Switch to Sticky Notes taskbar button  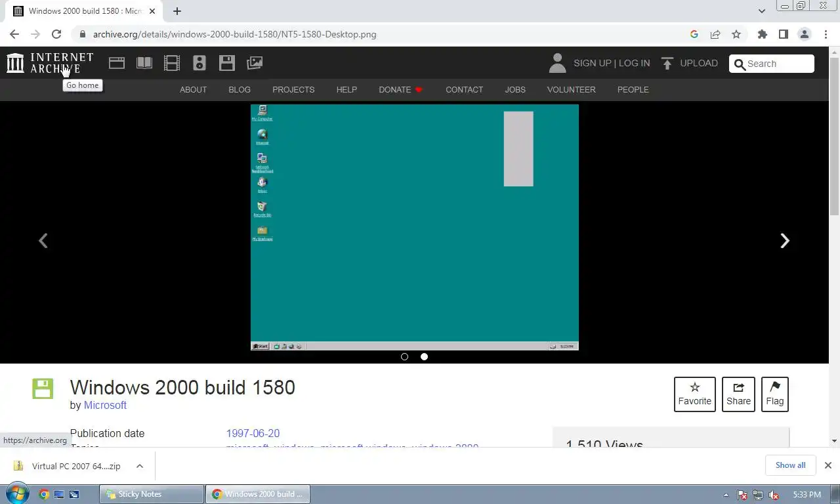click(152, 494)
